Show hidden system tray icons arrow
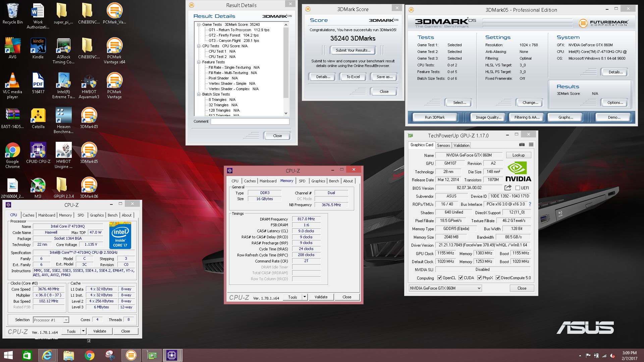Screen dimensions: 644x362 tap(580, 356)
